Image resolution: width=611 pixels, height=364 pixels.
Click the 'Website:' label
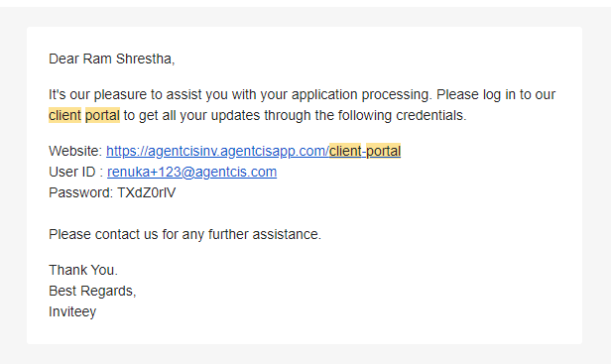click(x=75, y=151)
